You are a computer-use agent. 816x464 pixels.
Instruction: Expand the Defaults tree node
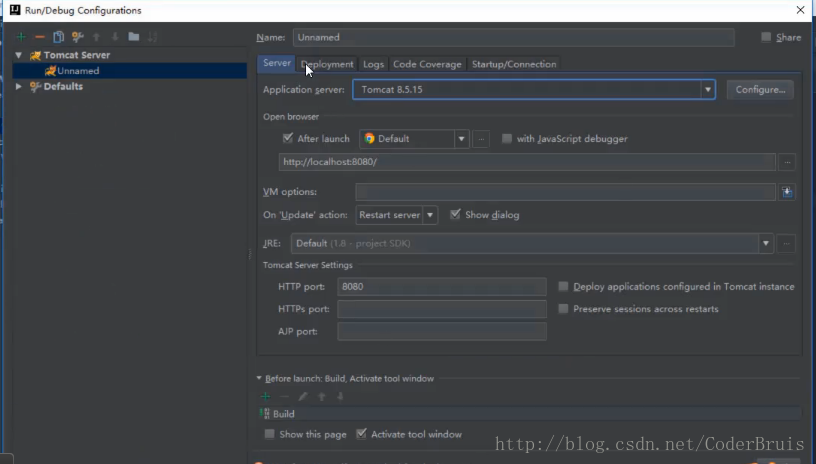[19, 86]
